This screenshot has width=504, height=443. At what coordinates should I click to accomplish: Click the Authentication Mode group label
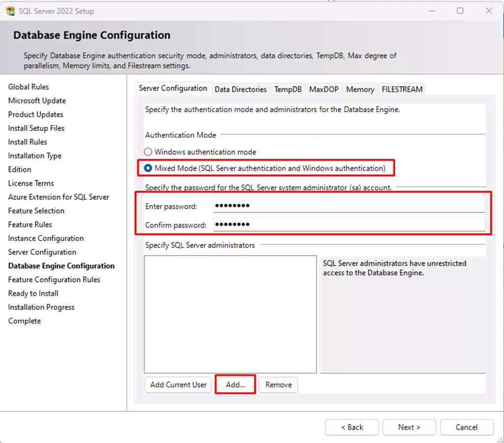pos(180,135)
